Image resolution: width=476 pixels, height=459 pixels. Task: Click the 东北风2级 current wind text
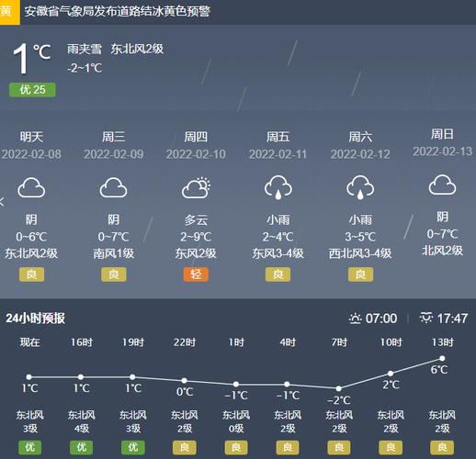[x=137, y=49]
